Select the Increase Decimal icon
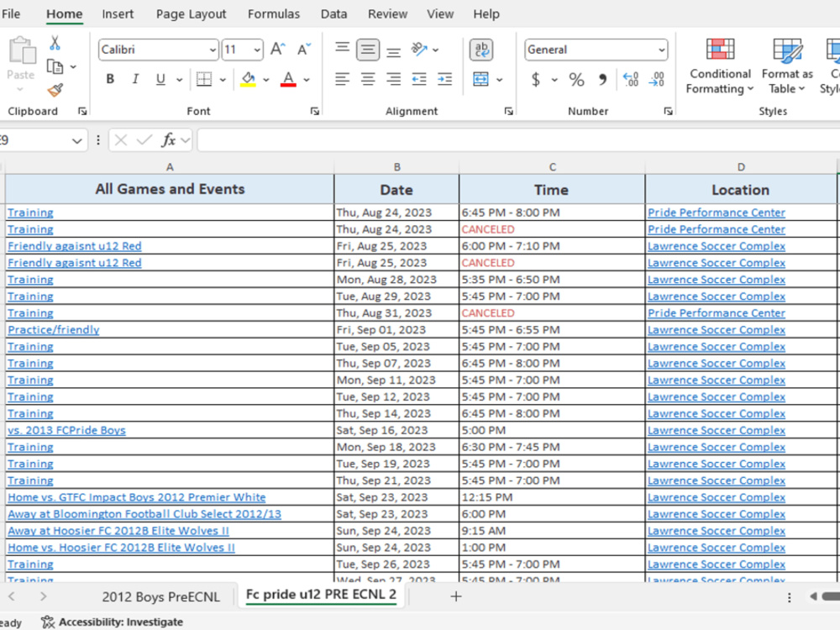840x630 pixels. tap(631, 79)
